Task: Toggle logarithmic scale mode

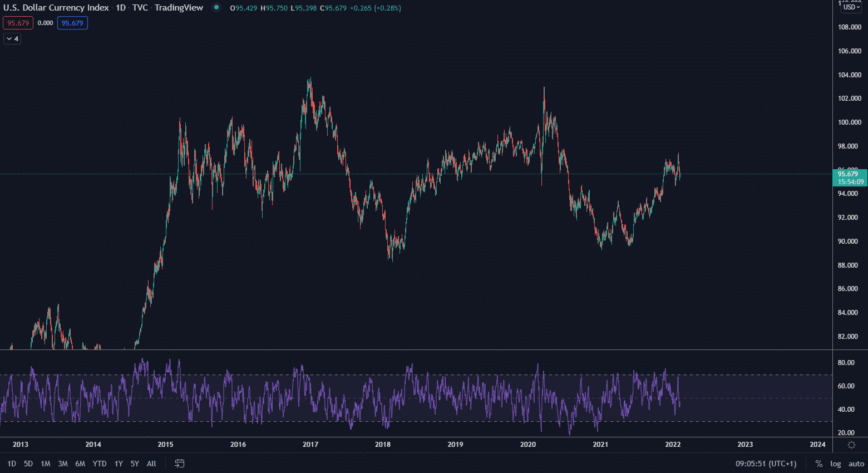Action: coord(835,464)
